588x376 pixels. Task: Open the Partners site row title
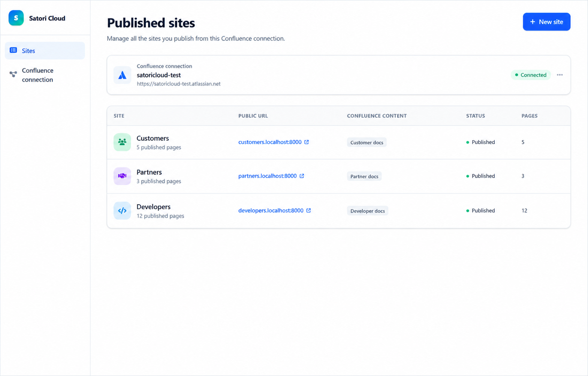149,172
